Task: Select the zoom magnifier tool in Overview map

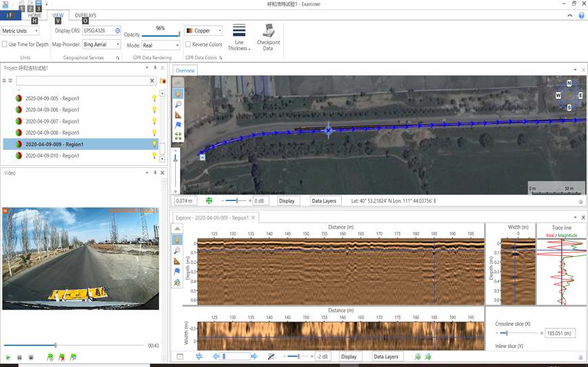Action: tap(179, 104)
